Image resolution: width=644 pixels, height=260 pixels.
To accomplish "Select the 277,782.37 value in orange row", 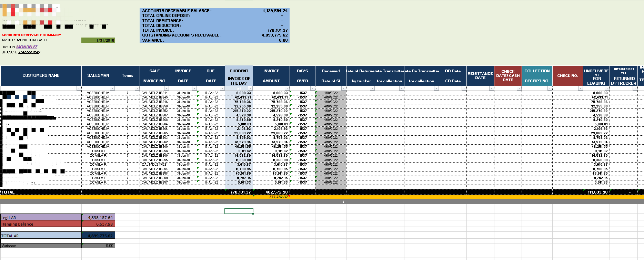I will pos(278,197).
